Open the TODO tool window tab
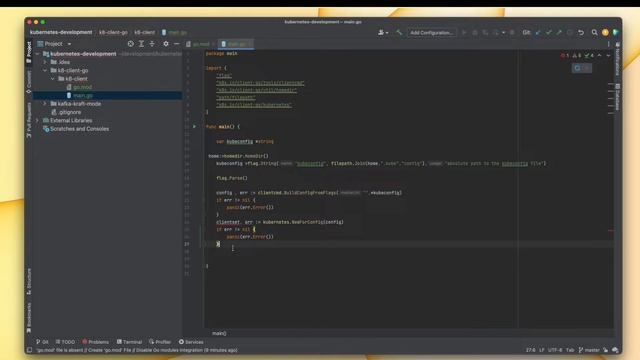This screenshot has height=360, width=640. point(65,342)
